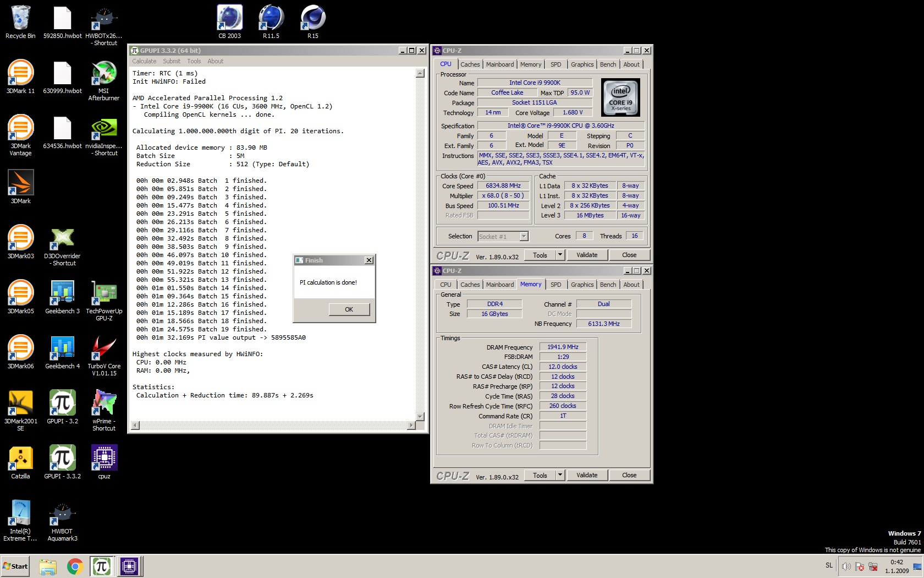The height and width of the screenshot is (578, 924).
Task: Select SPD tab in top CPU-Z window
Action: [x=556, y=64]
